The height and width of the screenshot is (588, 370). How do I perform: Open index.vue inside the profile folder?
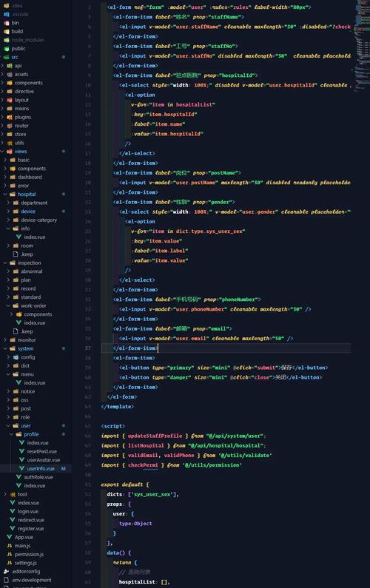point(38,443)
